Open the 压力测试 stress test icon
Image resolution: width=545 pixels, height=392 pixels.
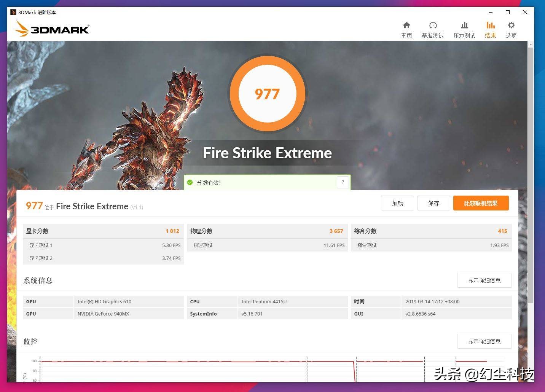pyautogui.click(x=464, y=25)
